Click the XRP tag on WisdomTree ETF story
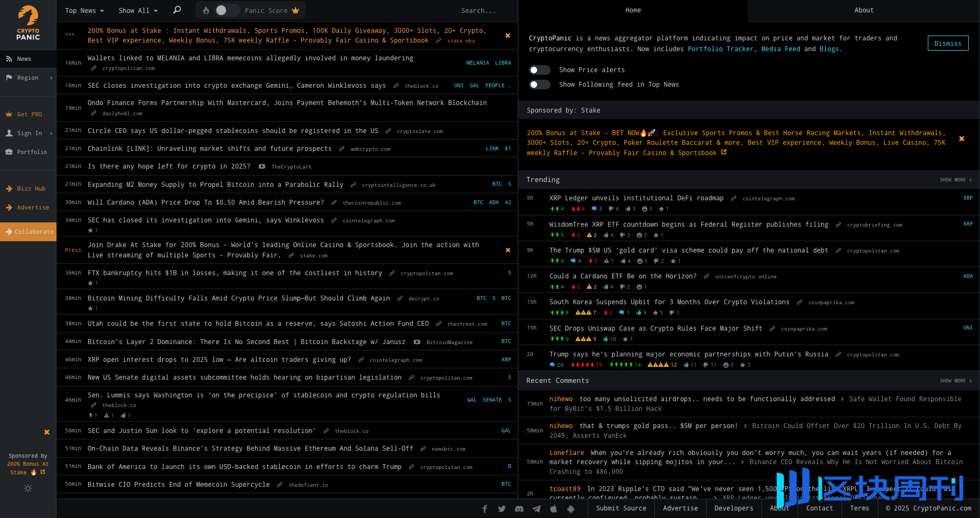Viewport: 980px width, 518px height. pos(968,224)
